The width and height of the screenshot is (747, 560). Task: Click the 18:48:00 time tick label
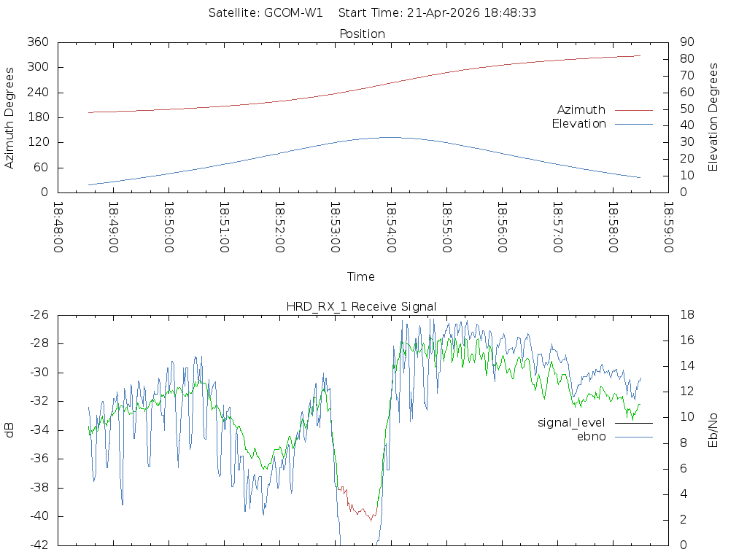click(x=58, y=228)
